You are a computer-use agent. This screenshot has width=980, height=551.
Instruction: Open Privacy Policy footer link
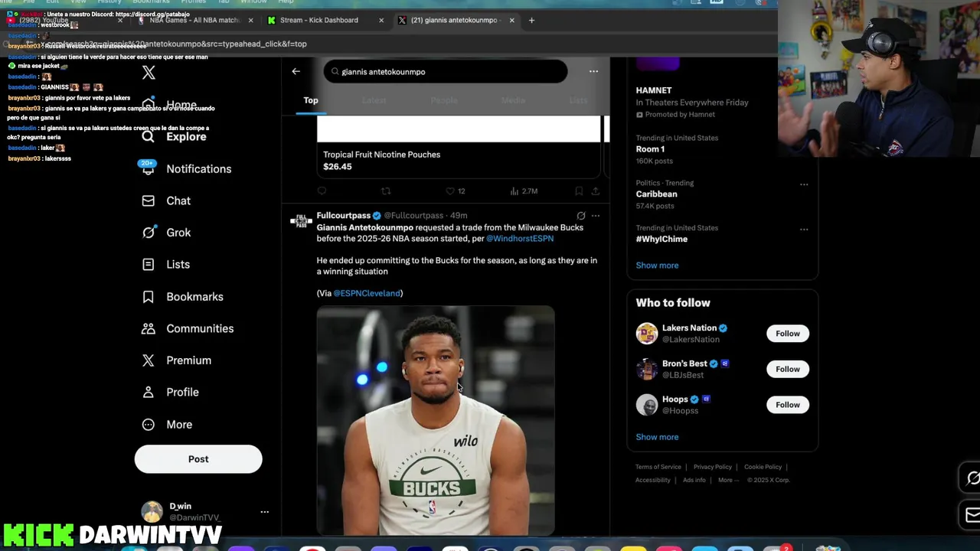[713, 467]
